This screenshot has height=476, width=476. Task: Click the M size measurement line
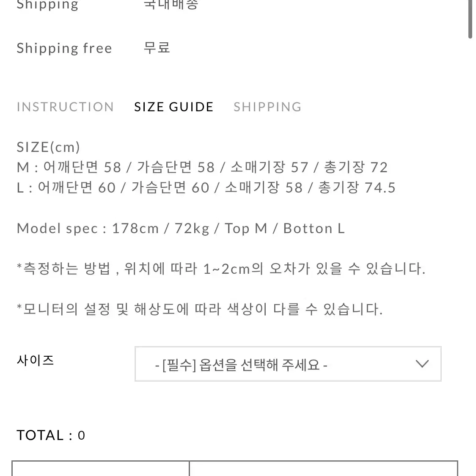click(202, 167)
